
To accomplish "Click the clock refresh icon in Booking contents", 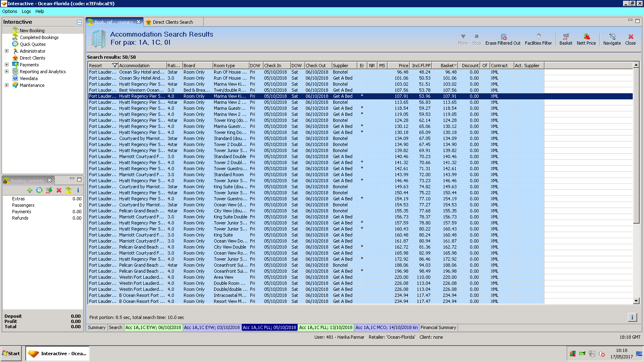I will click(x=39, y=190).
